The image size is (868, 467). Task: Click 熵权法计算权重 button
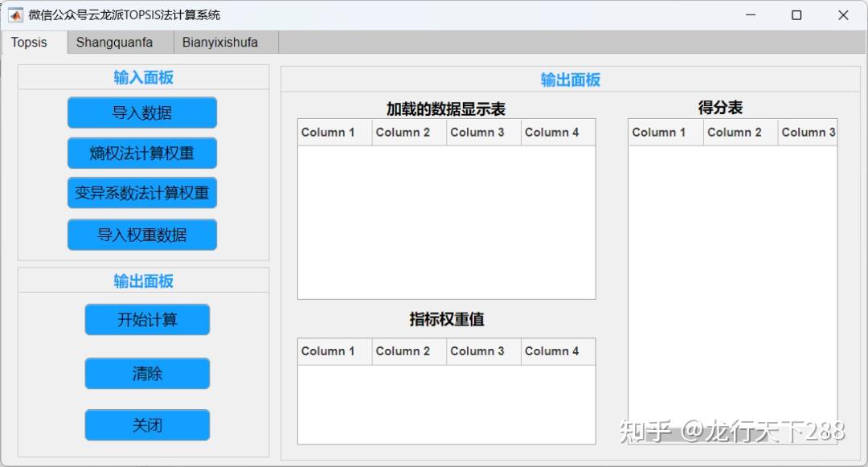pyautogui.click(x=141, y=153)
